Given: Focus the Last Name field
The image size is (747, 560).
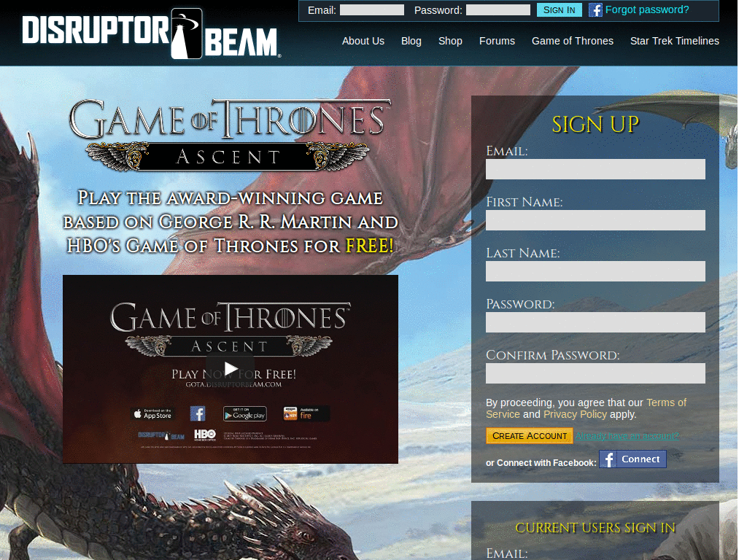Looking at the screenshot, I should coord(595,271).
